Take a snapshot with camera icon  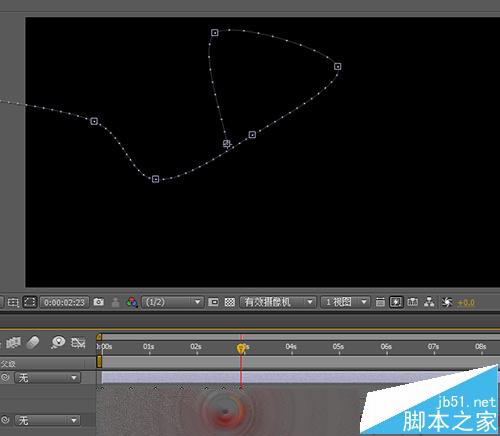point(98,302)
